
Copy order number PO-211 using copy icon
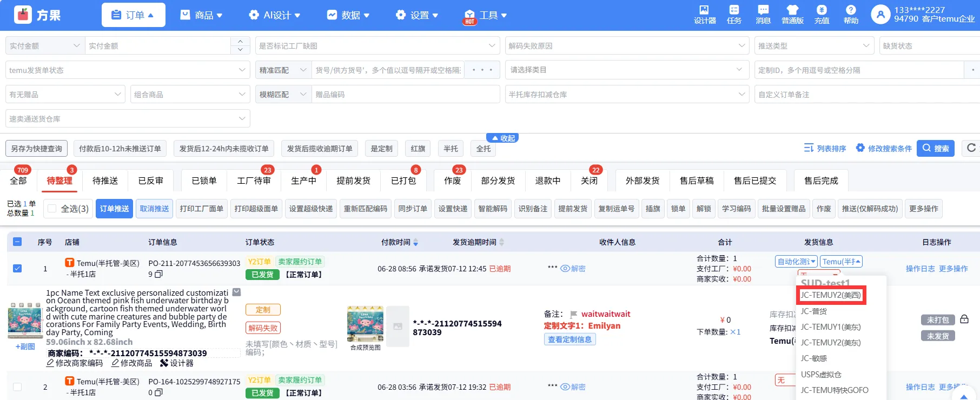[158, 275]
